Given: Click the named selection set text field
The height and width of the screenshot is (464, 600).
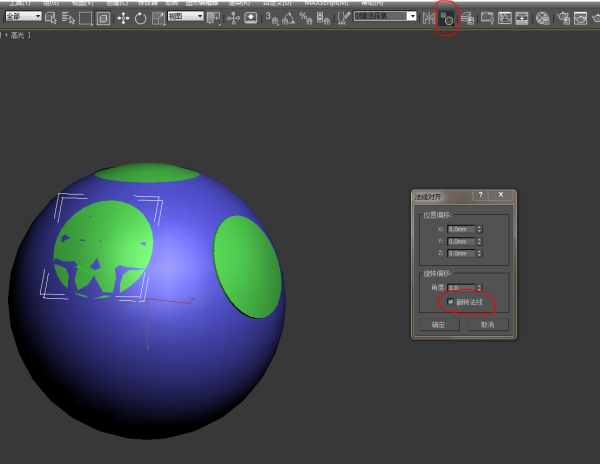Looking at the screenshot, I should [x=380, y=16].
